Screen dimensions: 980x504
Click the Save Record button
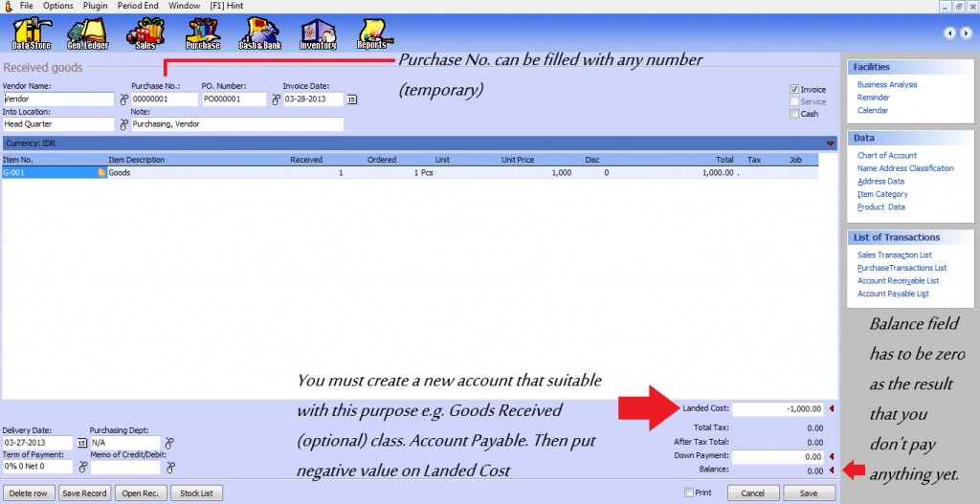84,493
